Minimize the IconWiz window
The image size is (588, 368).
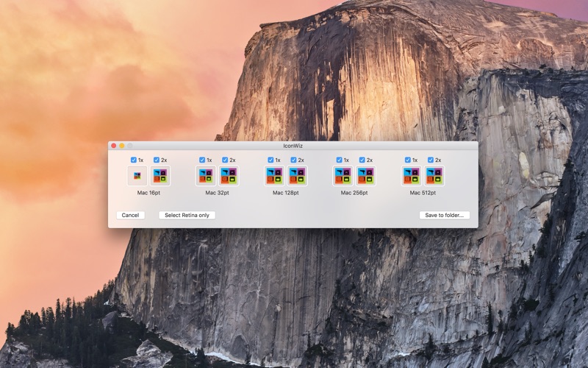click(x=122, y=146)
